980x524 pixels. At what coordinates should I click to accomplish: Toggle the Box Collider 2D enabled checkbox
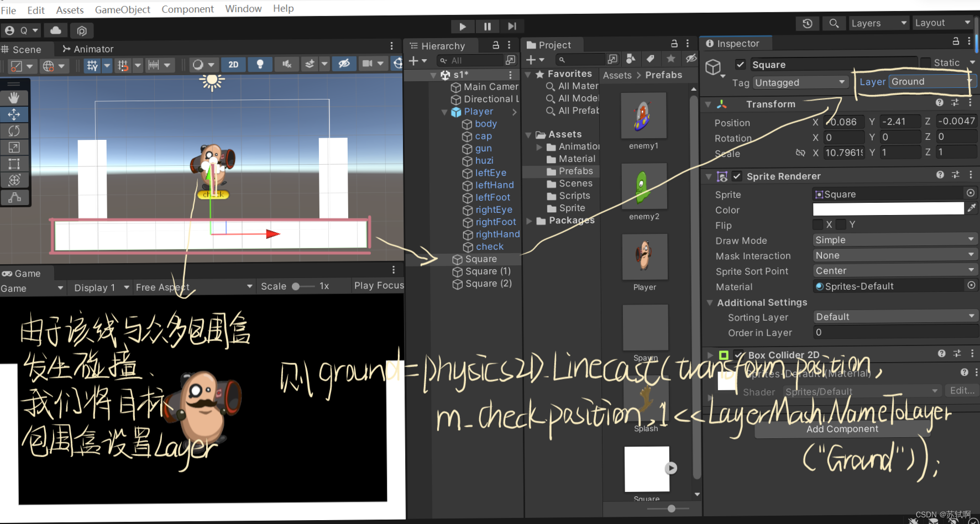(739, 355)
